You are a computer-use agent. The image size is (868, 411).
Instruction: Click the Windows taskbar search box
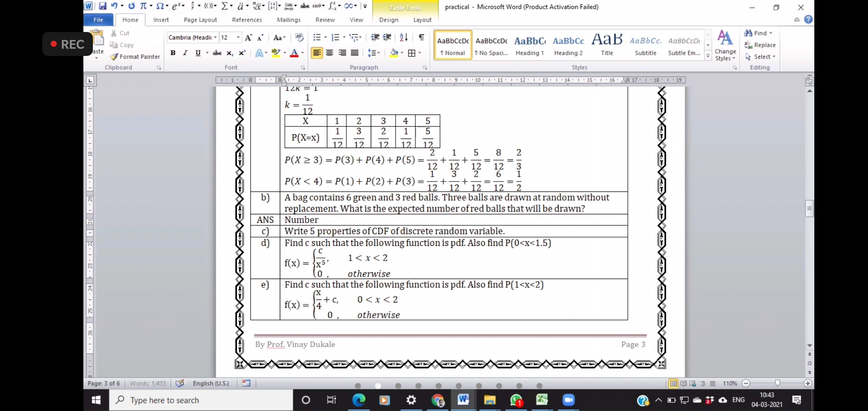[x=202, y=400]
